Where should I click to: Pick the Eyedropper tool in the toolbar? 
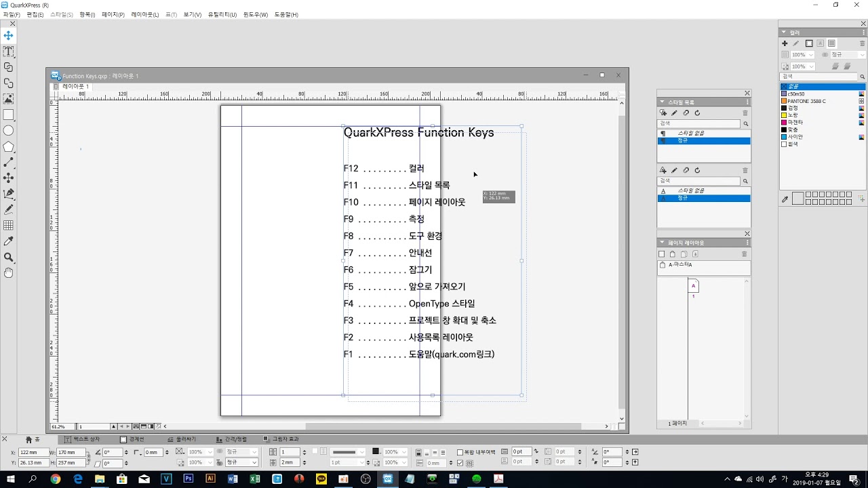(8, 241)
